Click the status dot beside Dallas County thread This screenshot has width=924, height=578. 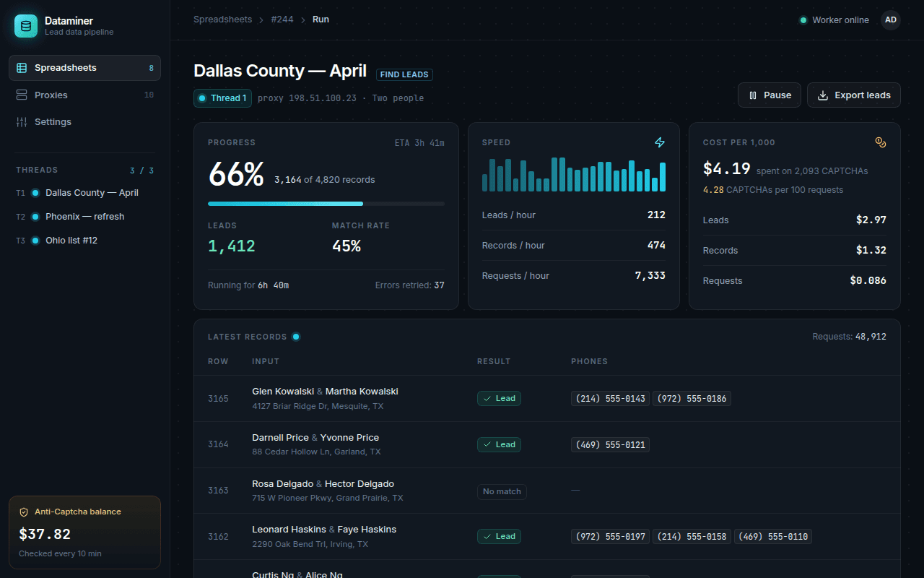[x=35, y=193]
